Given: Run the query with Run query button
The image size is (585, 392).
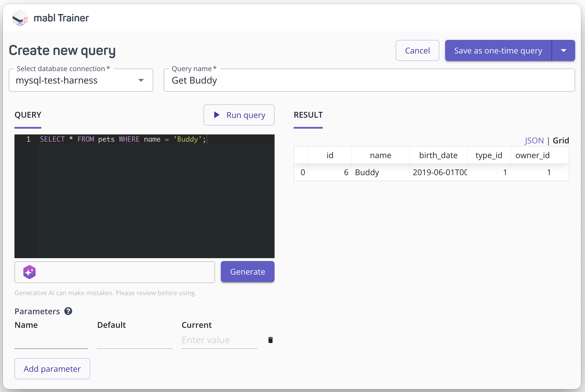Looking at the screenshot, I should point(239,115).
